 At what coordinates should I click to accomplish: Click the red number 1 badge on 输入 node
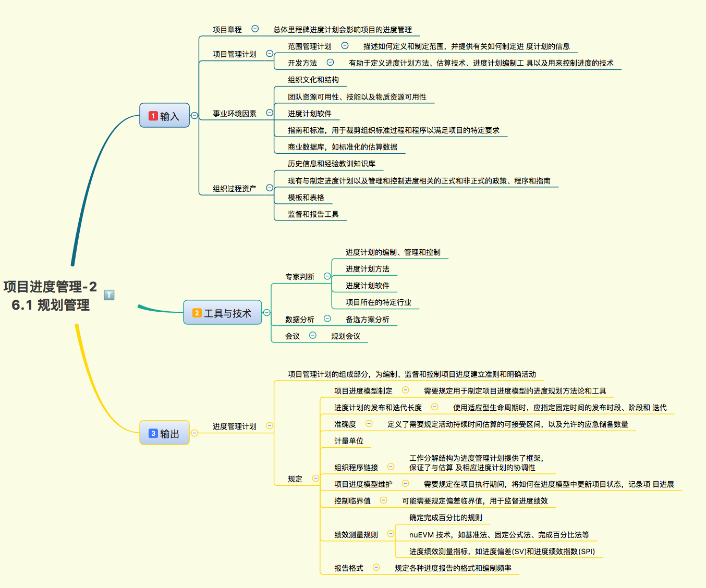153,116
